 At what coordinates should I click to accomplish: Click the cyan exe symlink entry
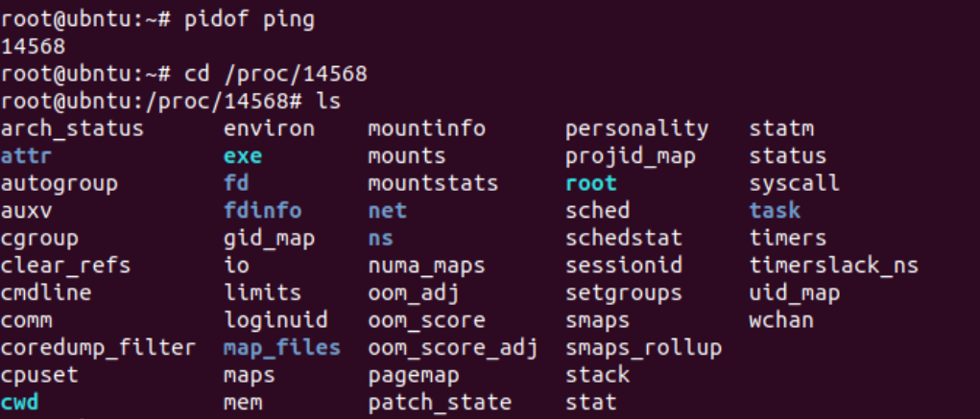point(243,156)
